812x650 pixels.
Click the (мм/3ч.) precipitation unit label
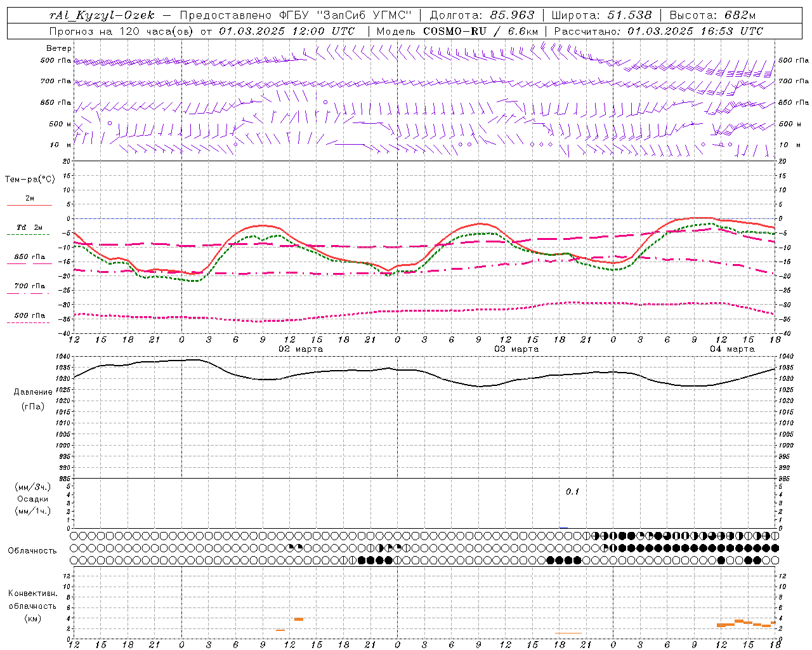(33, 487)
